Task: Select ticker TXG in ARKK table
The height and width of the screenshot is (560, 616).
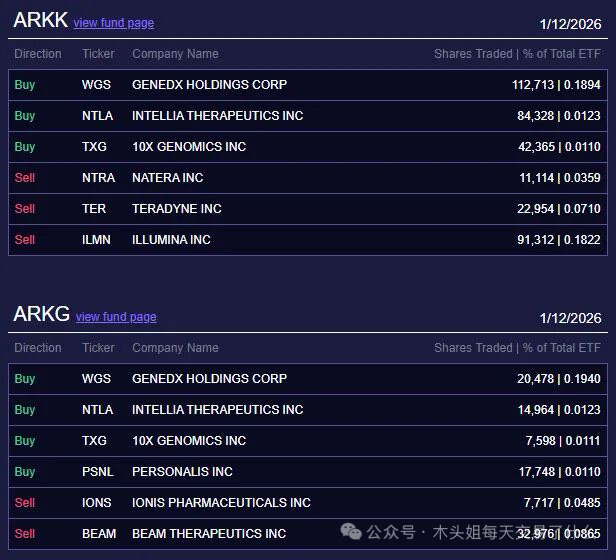Action: coord(94,147)
